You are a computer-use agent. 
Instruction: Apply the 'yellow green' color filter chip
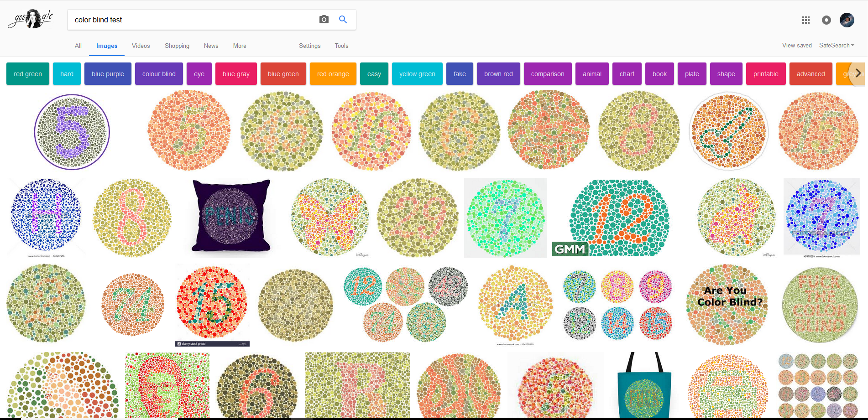[417, 73]
